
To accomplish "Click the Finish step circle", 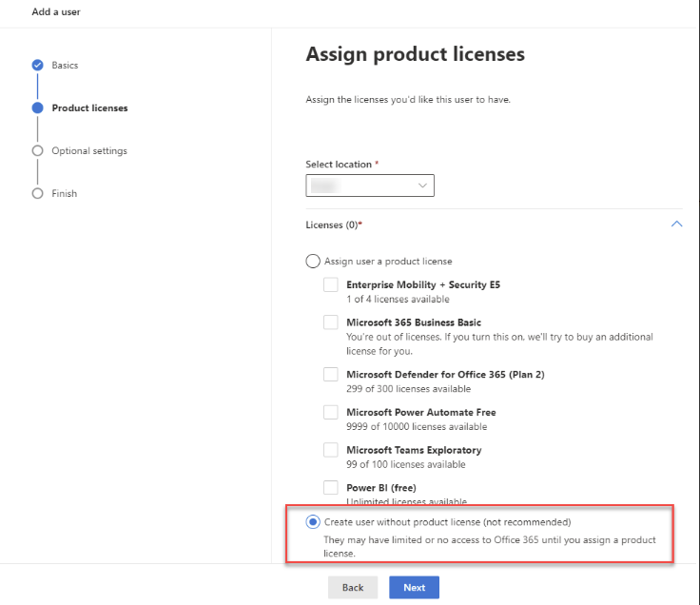I will click(37, 194).
